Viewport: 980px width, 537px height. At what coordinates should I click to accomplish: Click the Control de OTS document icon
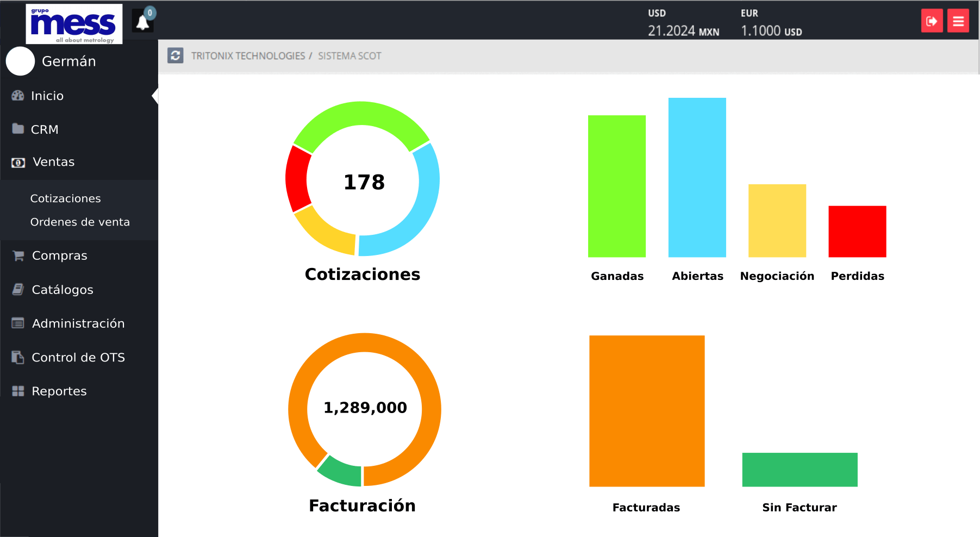click(x=18, y=357)
